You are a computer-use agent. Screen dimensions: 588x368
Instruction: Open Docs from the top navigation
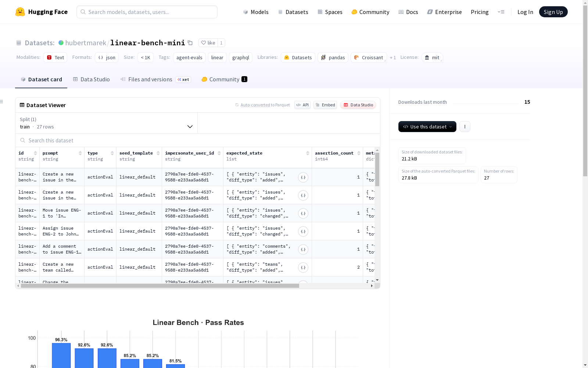[x=408, y=12]
